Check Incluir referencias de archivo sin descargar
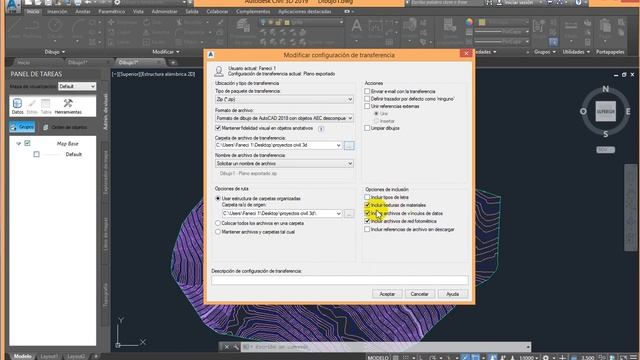This screenshot has height=360, width=640. (367, 229)
